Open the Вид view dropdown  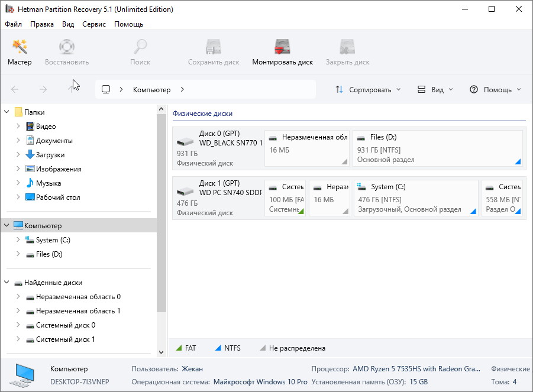(435, 90)
